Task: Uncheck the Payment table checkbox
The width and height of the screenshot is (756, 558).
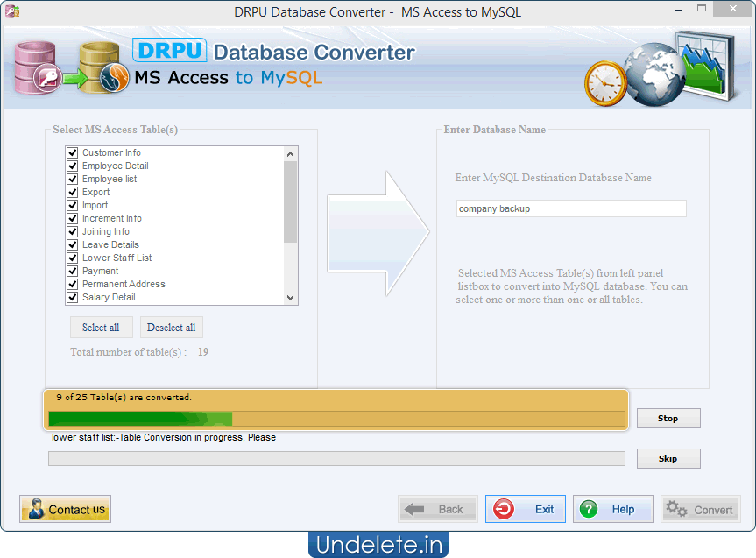Action: click(73, 271)
